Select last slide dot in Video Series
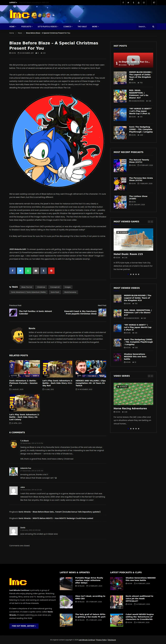This screenshot has width=166, height=644. point(139,429)
